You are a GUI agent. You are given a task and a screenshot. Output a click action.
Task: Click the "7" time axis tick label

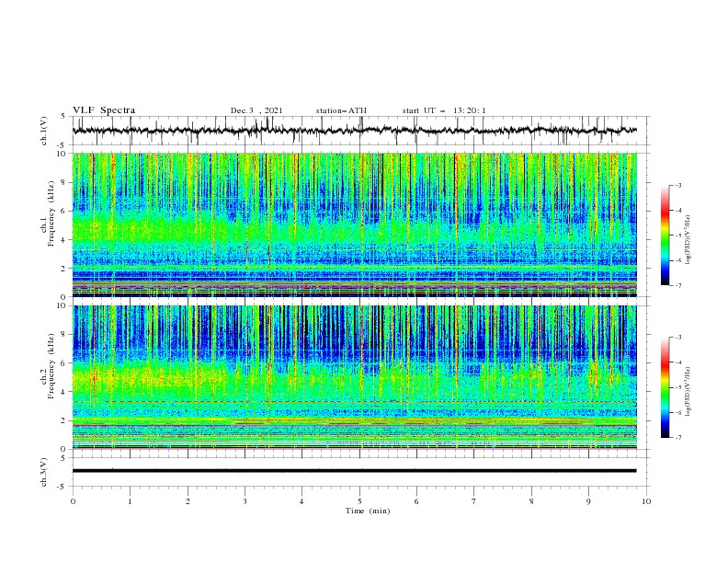473,501
